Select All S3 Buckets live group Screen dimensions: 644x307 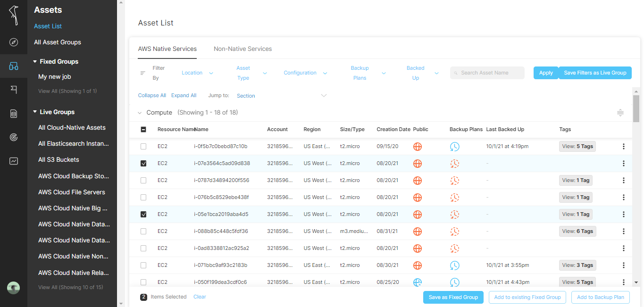click(59, 160)
